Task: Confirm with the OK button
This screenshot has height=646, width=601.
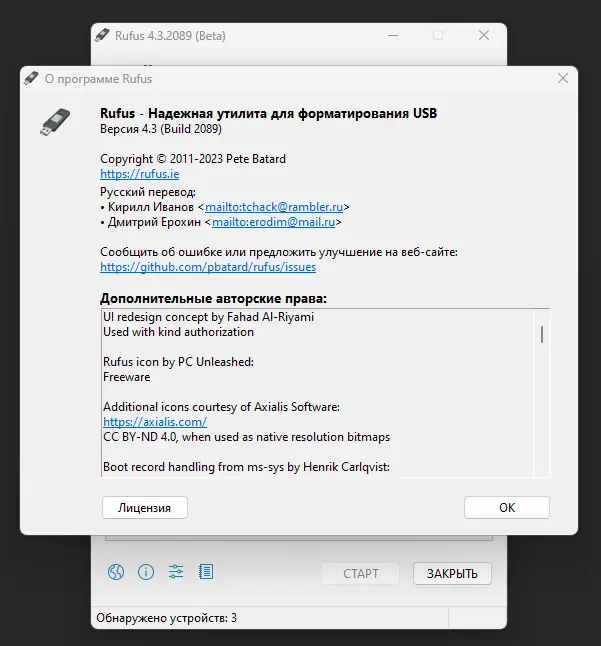Action: click(507, 508)
